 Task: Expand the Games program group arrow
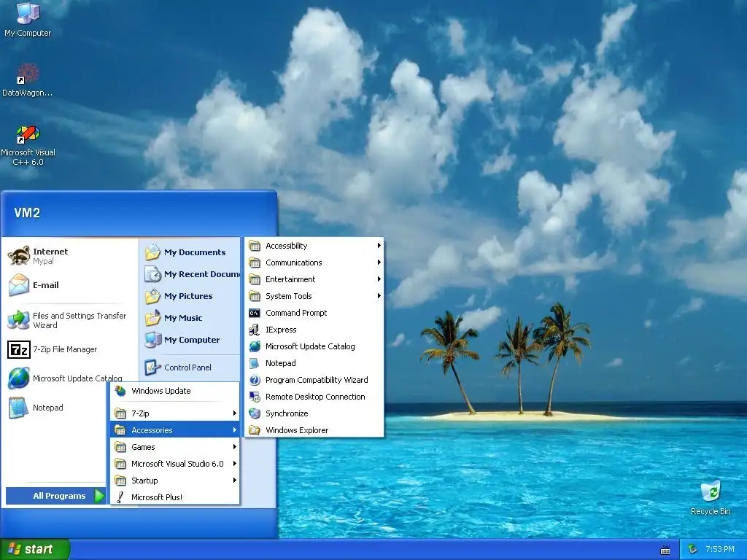(234, 447)
